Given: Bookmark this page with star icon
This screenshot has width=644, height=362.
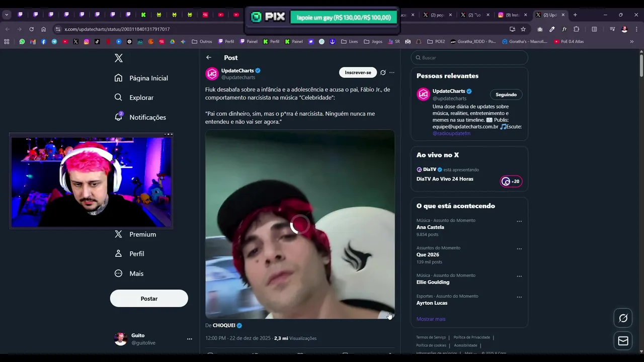Looking at the screenshot, I should click(x=523, y=29).
